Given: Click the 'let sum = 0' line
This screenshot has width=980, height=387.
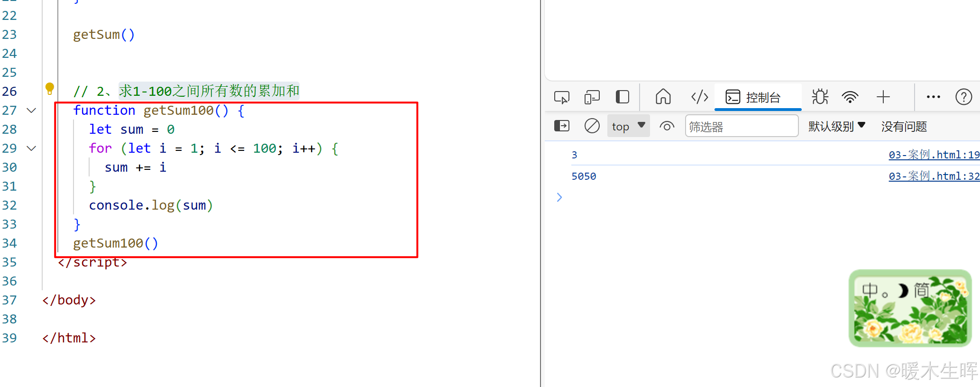Looking at the screenshot, I should 132,129.
